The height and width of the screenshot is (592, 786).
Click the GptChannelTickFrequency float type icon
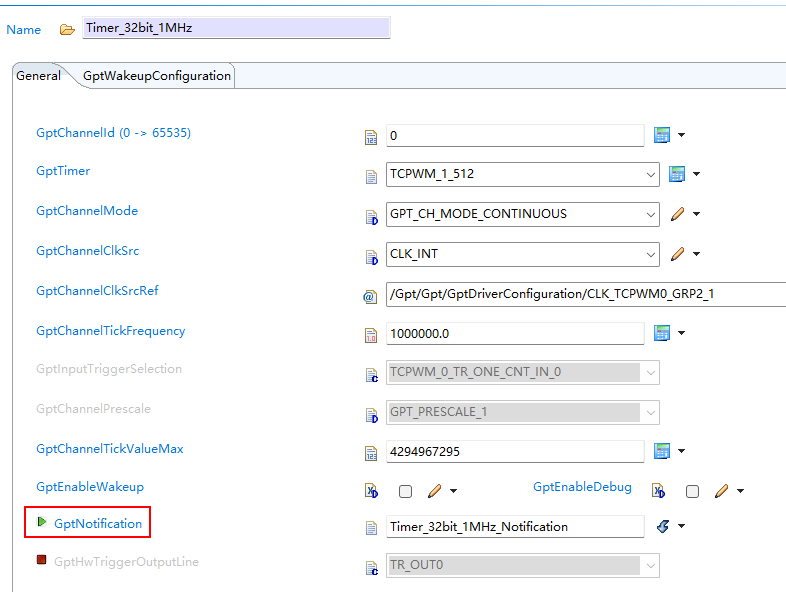pos(371,335)
